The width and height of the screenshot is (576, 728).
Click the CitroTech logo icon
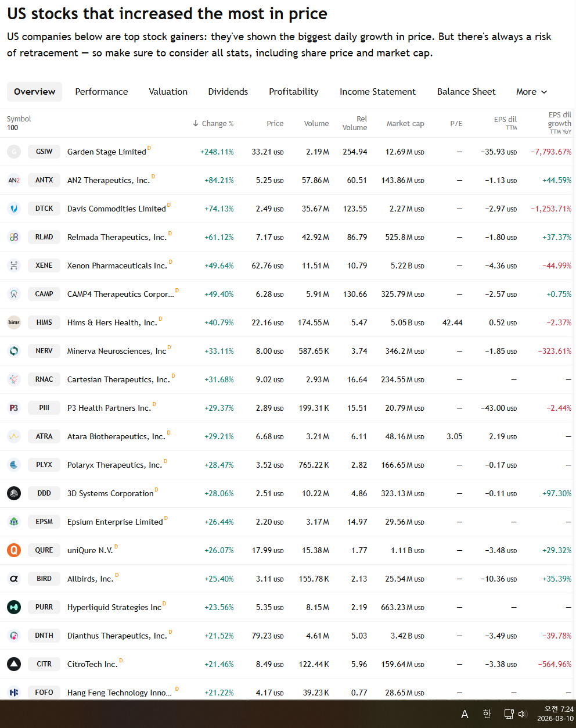[x=14, y=664]
